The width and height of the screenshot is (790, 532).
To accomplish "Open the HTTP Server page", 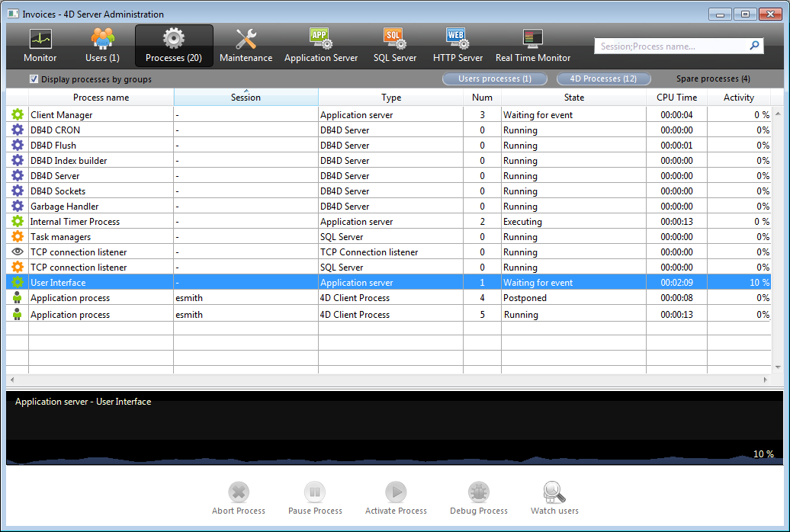I will point(458,45).
